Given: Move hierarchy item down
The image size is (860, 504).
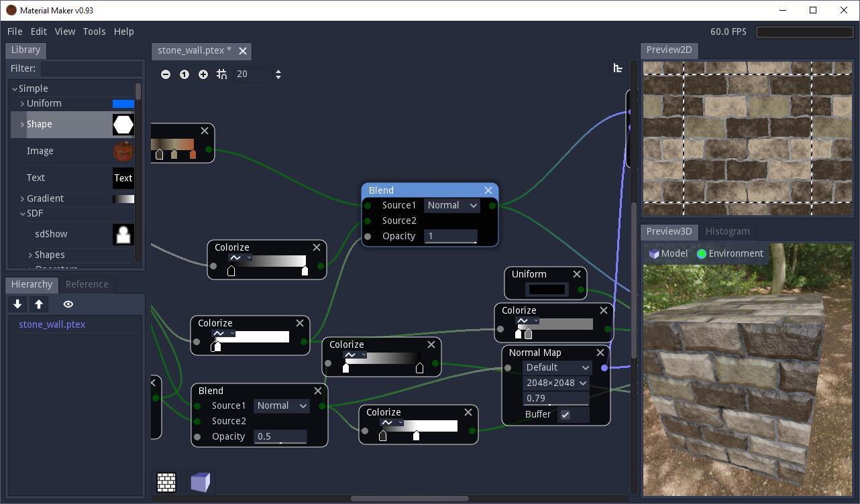Looking at the screenshot, I should tap(17, 304).
